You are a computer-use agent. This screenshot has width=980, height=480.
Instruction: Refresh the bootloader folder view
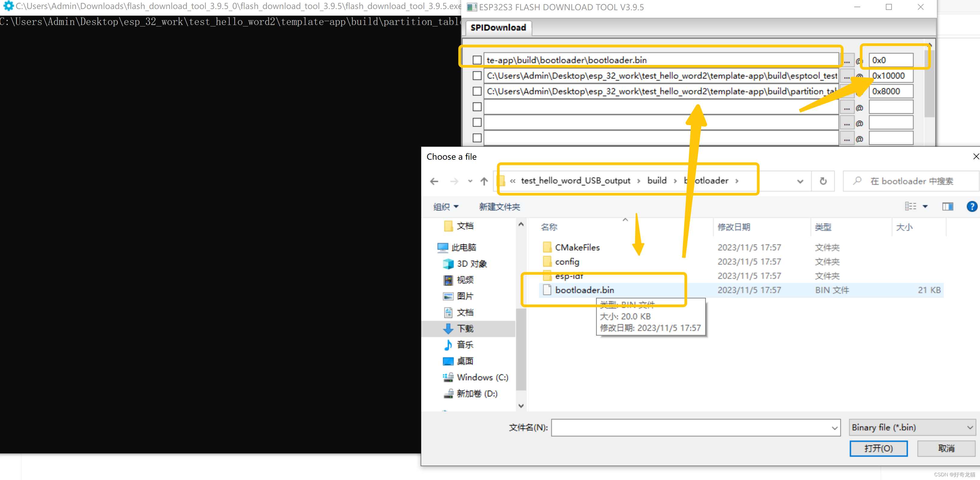point(823,181)
